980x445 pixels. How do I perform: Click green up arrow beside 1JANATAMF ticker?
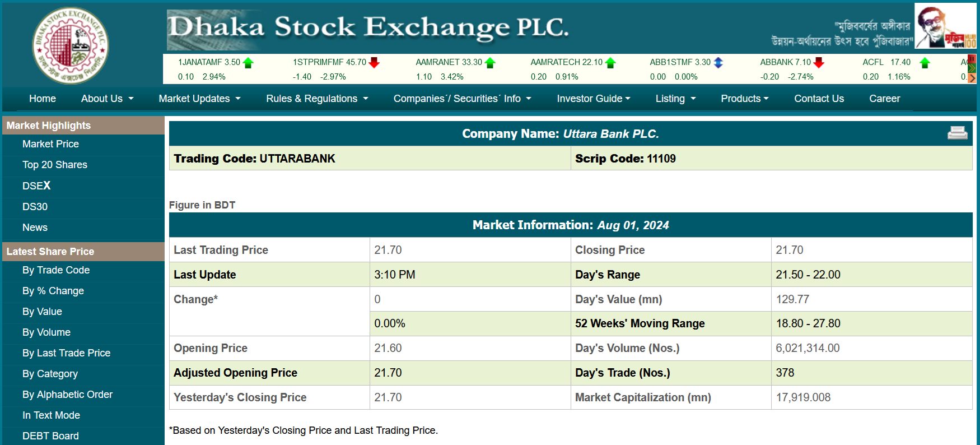click(248, 63)
